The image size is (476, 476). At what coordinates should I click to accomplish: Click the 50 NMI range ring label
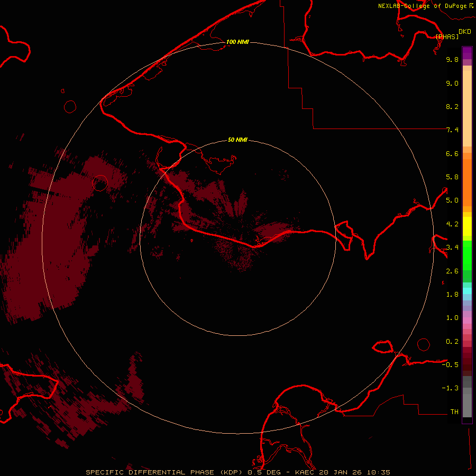coord(237,140)
